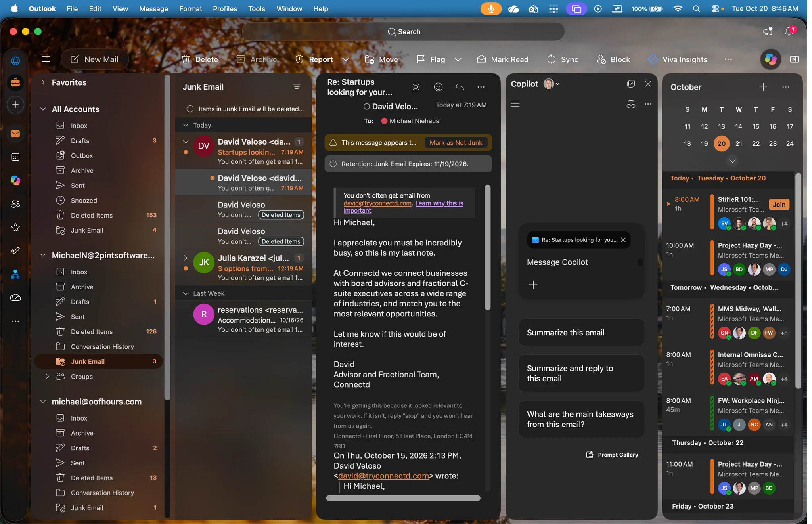Open the Format menu
812x524 pixels.
190,9
